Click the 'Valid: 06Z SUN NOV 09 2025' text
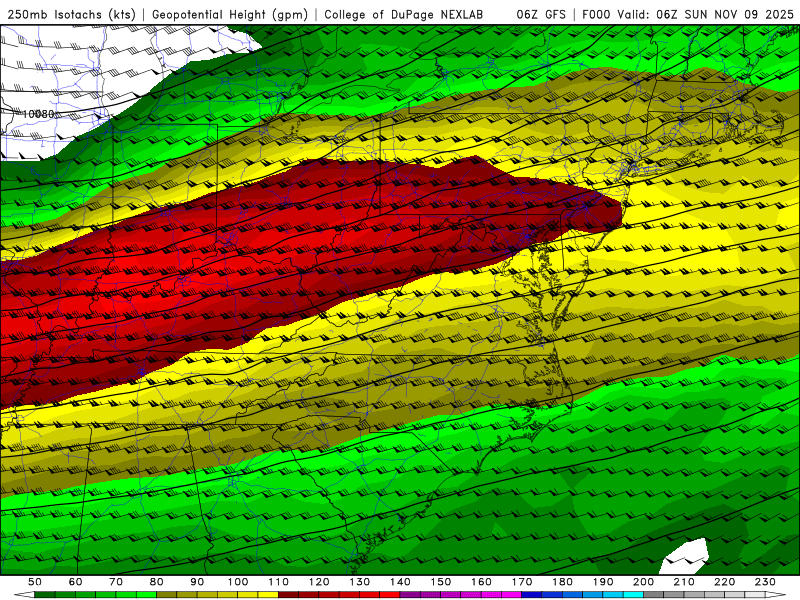This screenshot has height=600, width=800. pyautogui.click(x=705, y=15)
